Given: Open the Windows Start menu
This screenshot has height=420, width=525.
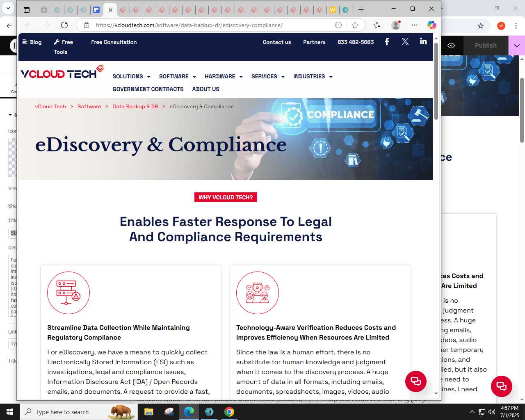Looking at the screenshot, I should [10, 412].
